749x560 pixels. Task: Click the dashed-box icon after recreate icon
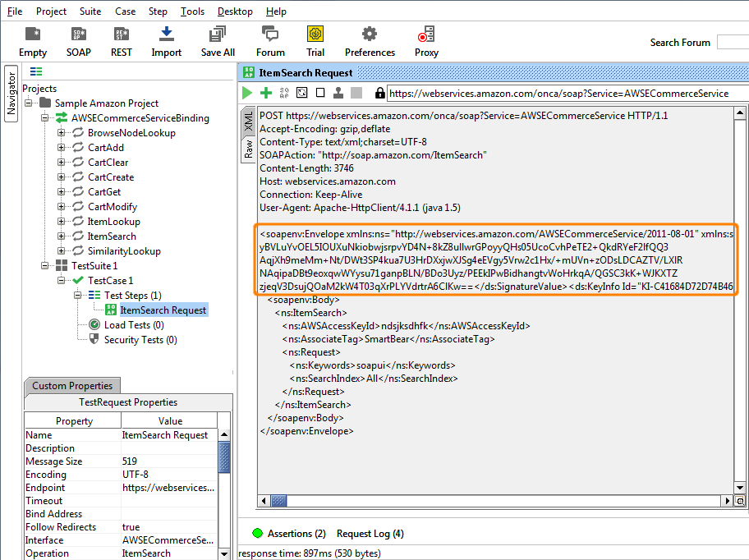coord(302,93)
